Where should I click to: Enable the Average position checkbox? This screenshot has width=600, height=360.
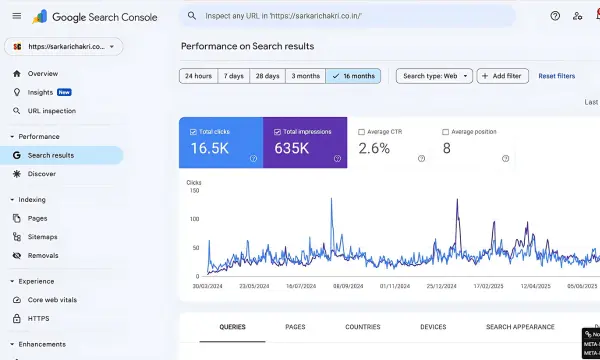pos(445,132)
